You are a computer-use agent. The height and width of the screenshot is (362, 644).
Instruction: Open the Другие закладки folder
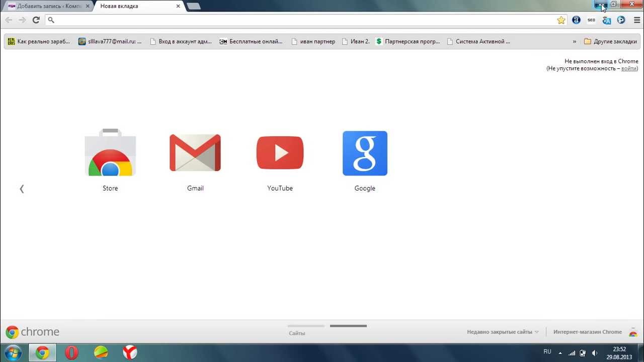pyautogui.click(x=610, y=42)
